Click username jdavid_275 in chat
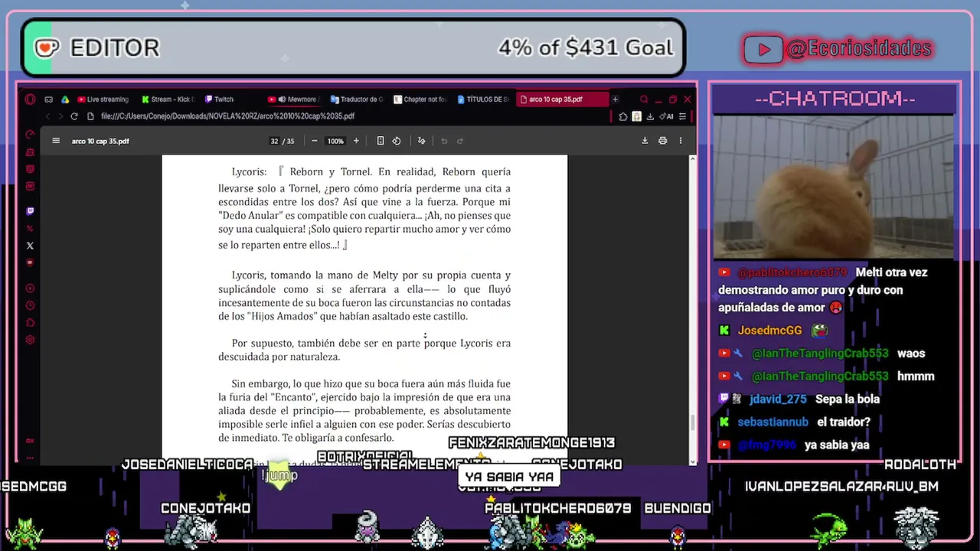Image resolution: width=980 pixels, height=551 pixels. pos(778,399)
